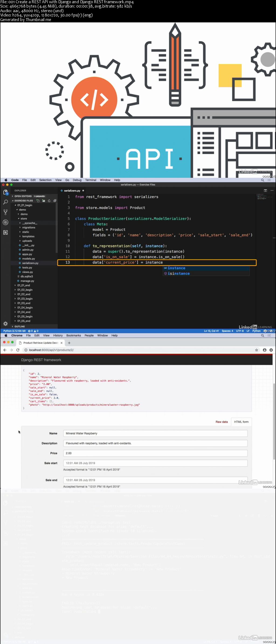Open Source Control view in VS Code
This screenshot has height=644, width=276.
pos(5,212)
